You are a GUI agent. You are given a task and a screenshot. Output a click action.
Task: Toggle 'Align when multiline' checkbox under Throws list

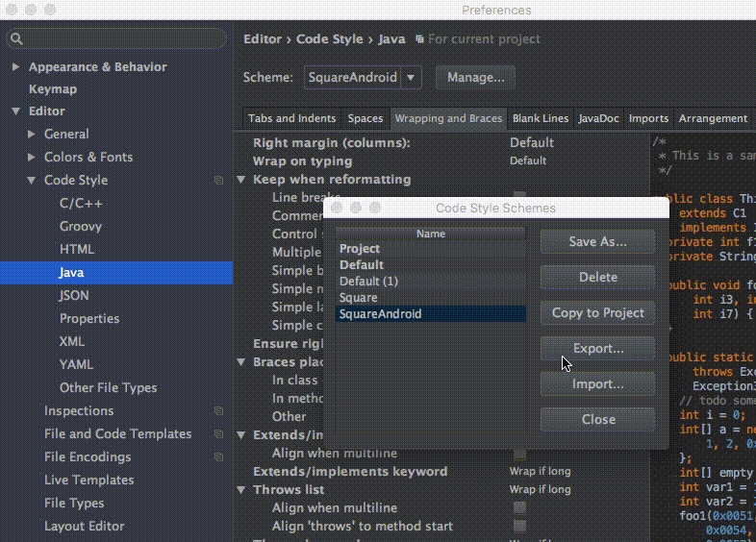(x=519, y=507)
